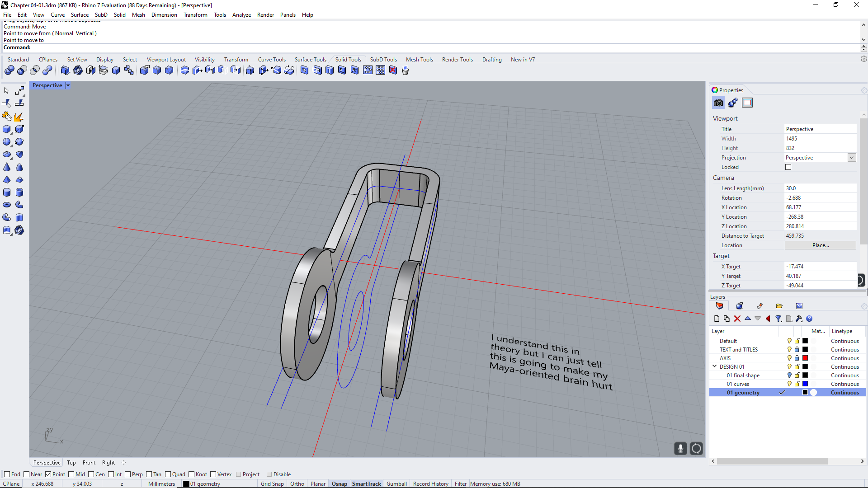Viewport: 868px width, 488px height.
Task: Open Linetype of Default layer
Action: 844,341
